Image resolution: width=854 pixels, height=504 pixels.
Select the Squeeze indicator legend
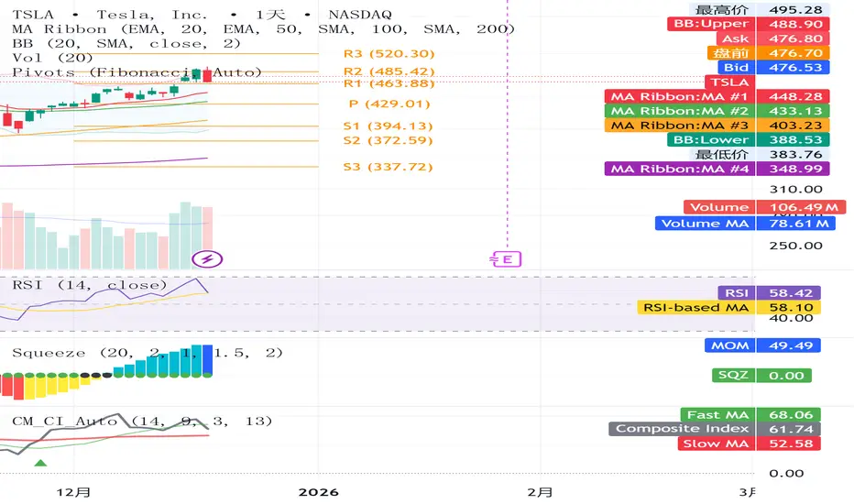[x=148, y=353]
